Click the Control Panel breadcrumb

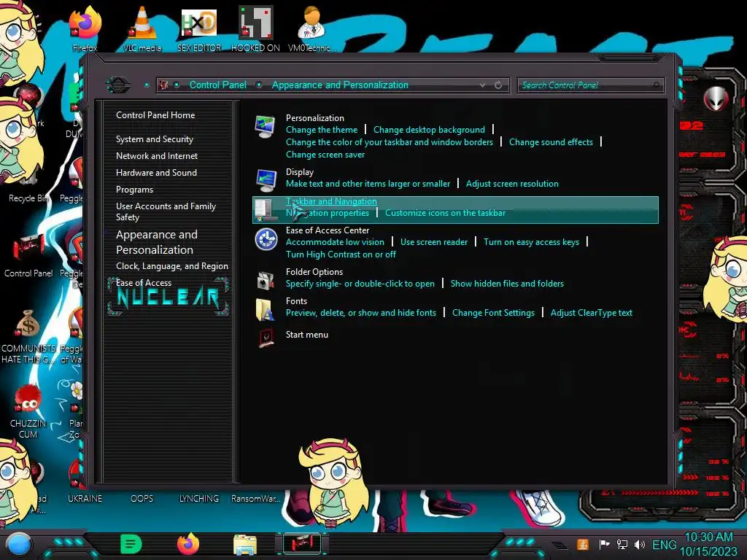(217, 85)
